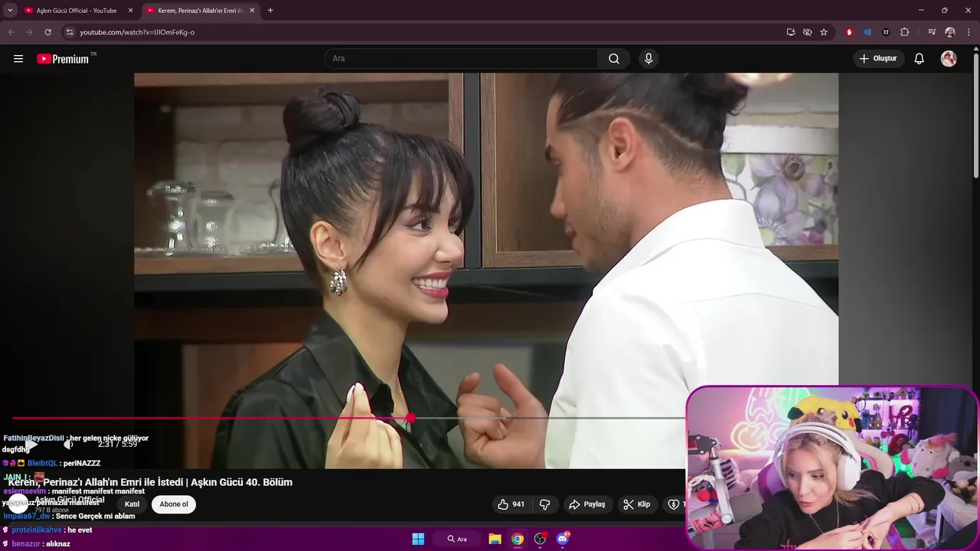Screen dimensions: 980x551
Task: Click the youtube.com address bar URL
Action: (x=137, y=32)
